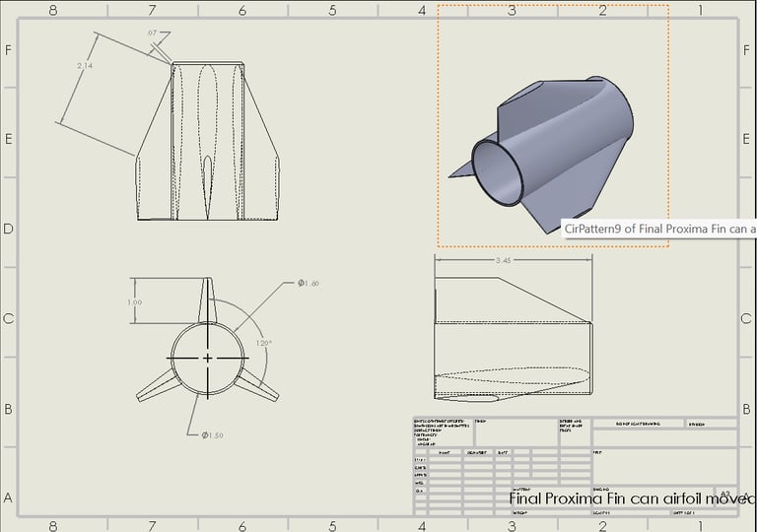
Task: Select the Ø1.50 diameter dimension
Action: coord(213,435)
